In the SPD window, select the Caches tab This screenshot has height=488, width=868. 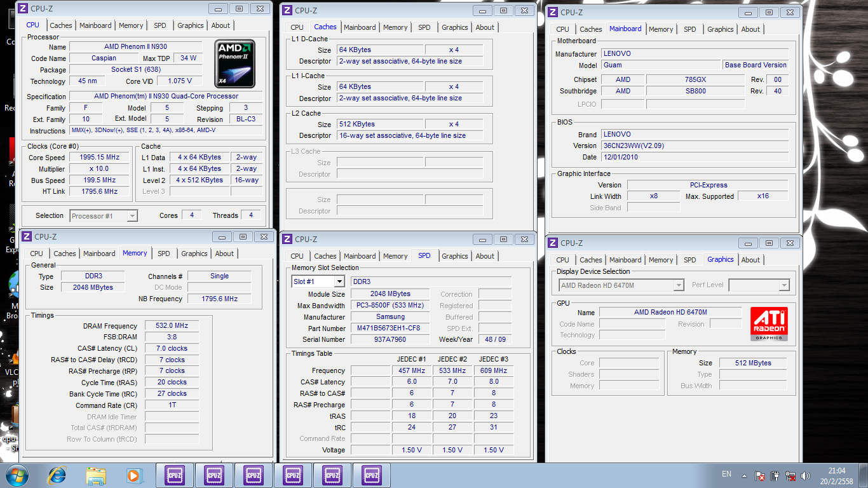[325, 256]
